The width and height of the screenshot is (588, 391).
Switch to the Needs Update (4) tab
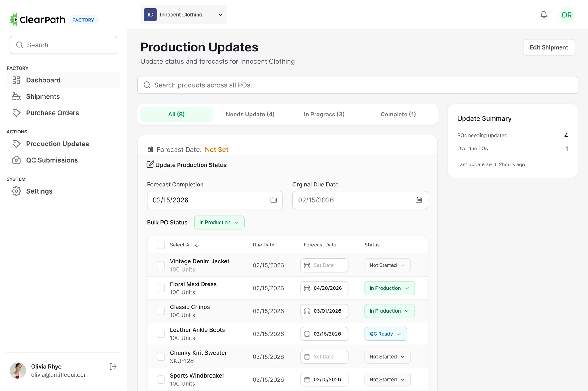250,114
